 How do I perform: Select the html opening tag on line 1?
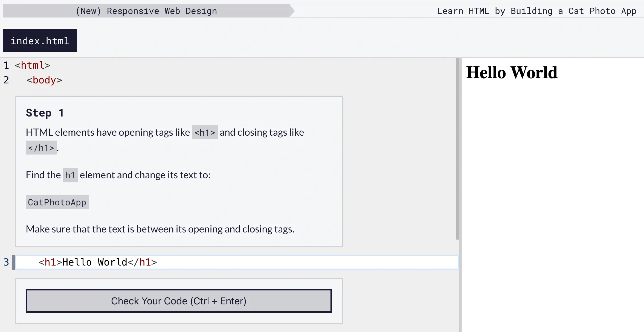click(x=32, y=65)
